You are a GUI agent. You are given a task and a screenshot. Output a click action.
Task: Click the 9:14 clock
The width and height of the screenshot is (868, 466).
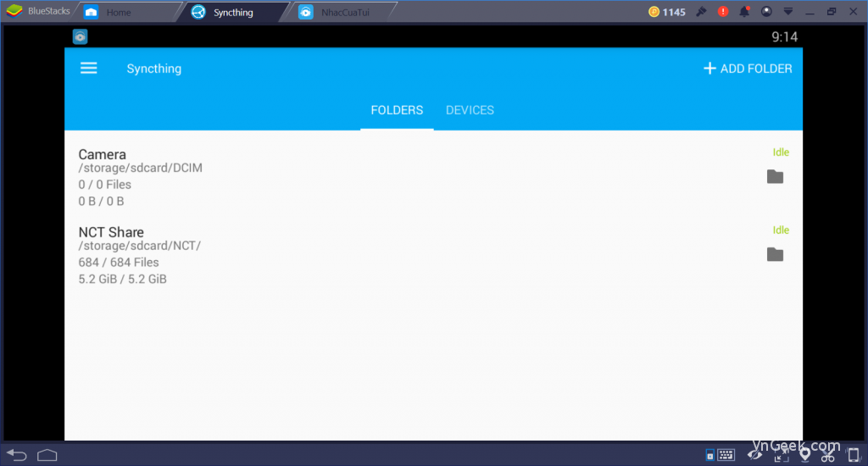(784, 37)
